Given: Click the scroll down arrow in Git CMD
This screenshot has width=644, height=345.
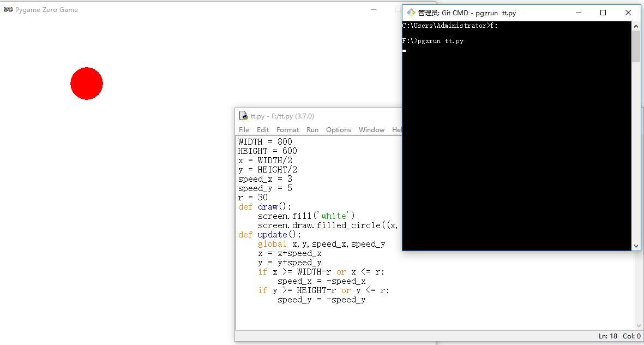Looking at the screenshot, I should click(x=636, y=246).
